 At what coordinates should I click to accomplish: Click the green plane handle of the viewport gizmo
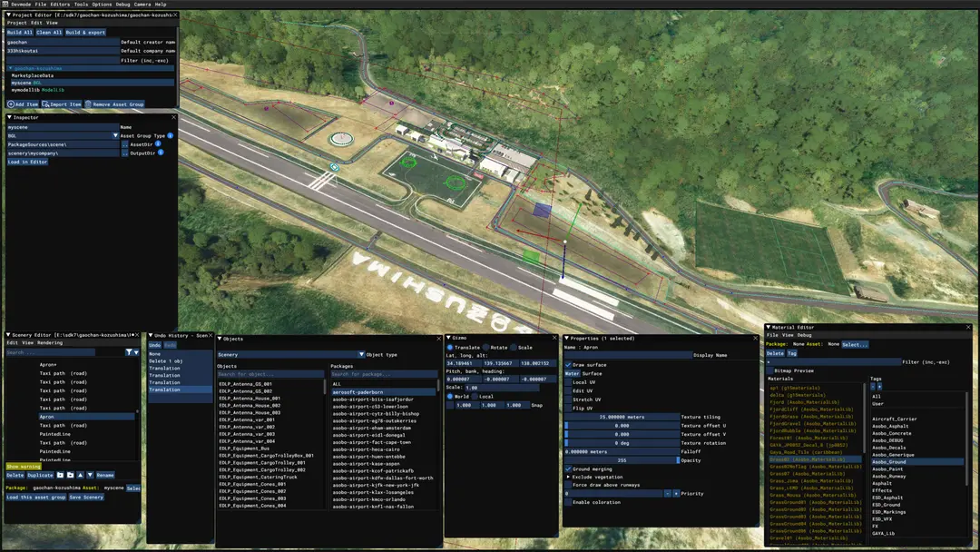pyautogui.click(x=531, y=256)
